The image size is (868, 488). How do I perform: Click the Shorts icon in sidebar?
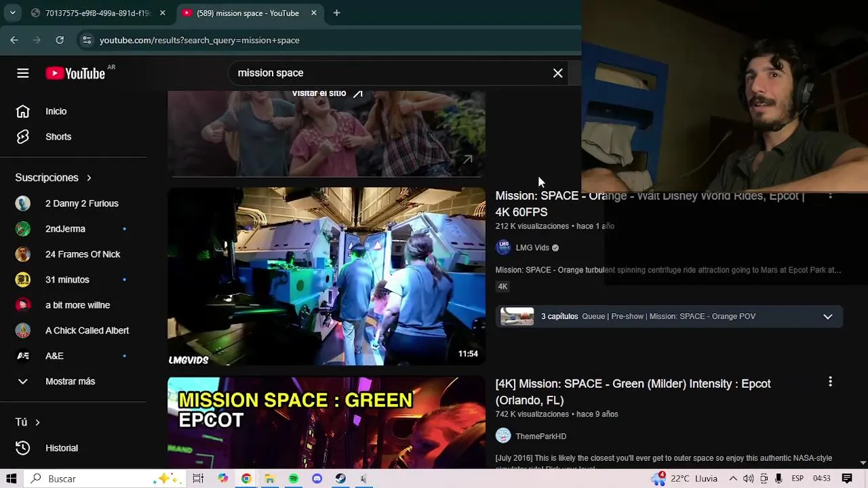click(x=23, y=137)
